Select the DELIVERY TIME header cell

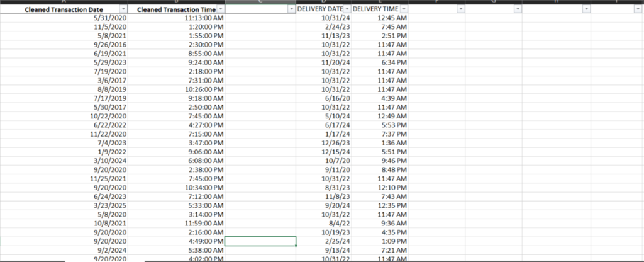click(380, 9)
